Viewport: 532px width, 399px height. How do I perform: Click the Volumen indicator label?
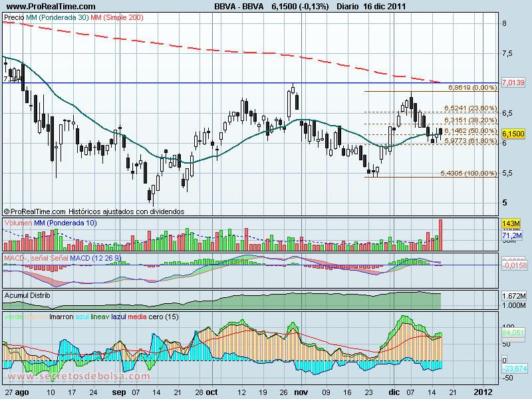19,223
